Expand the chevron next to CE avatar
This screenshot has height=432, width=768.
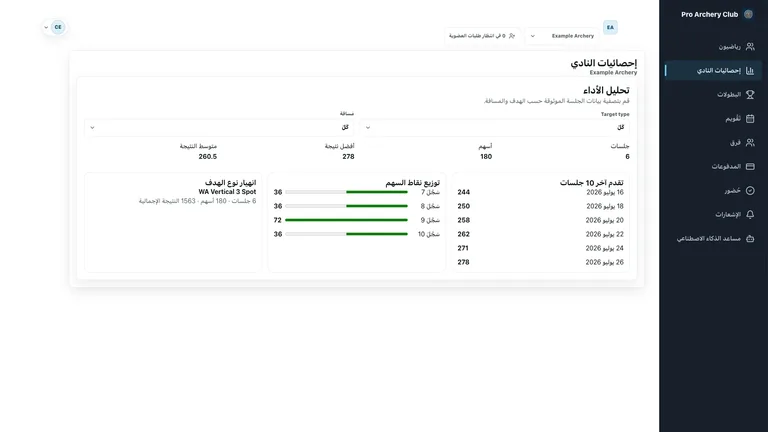click(46, 27)
